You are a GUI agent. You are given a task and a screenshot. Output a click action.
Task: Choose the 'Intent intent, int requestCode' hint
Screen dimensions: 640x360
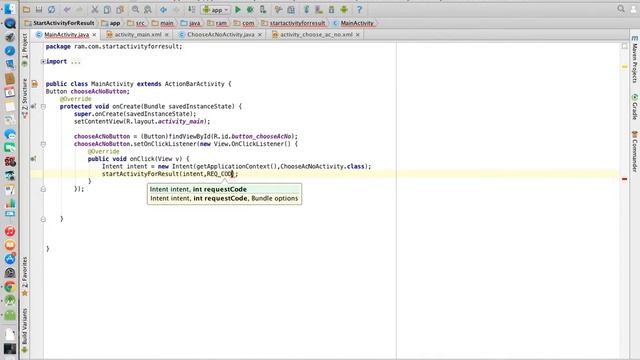[x=224, y=189]
